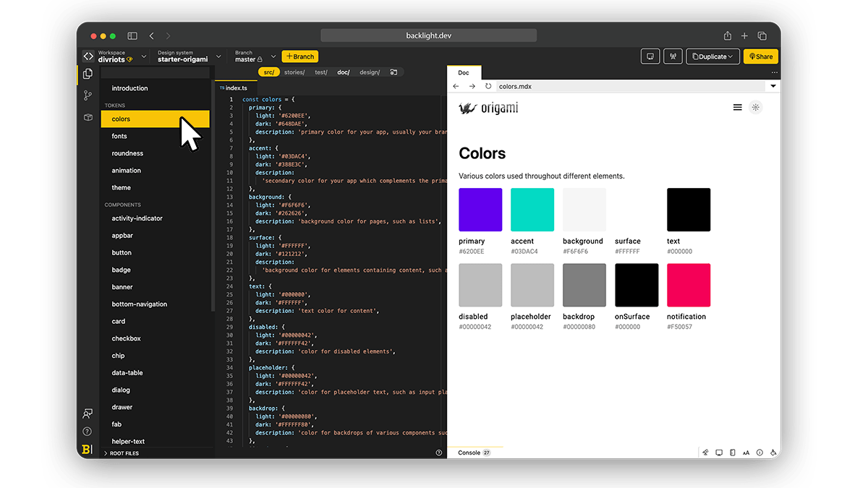Select theme token in sidebar

click(x=122, y=188)
